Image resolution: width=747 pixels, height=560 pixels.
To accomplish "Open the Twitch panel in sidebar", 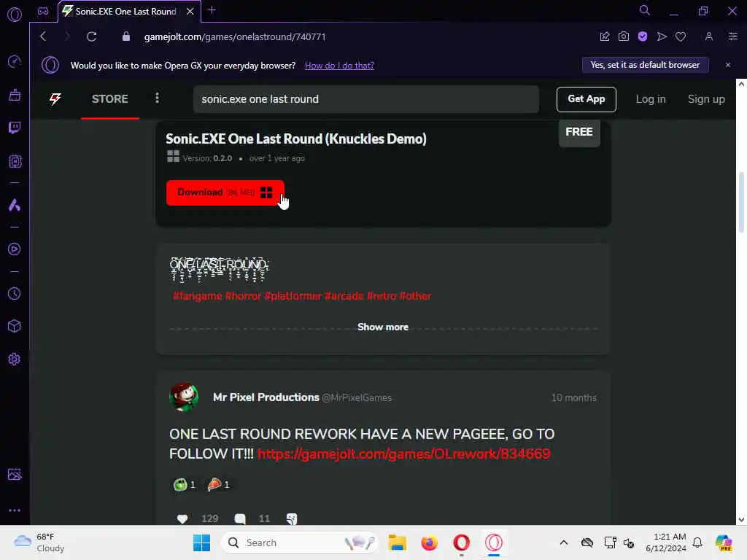I will coord(15,128).
